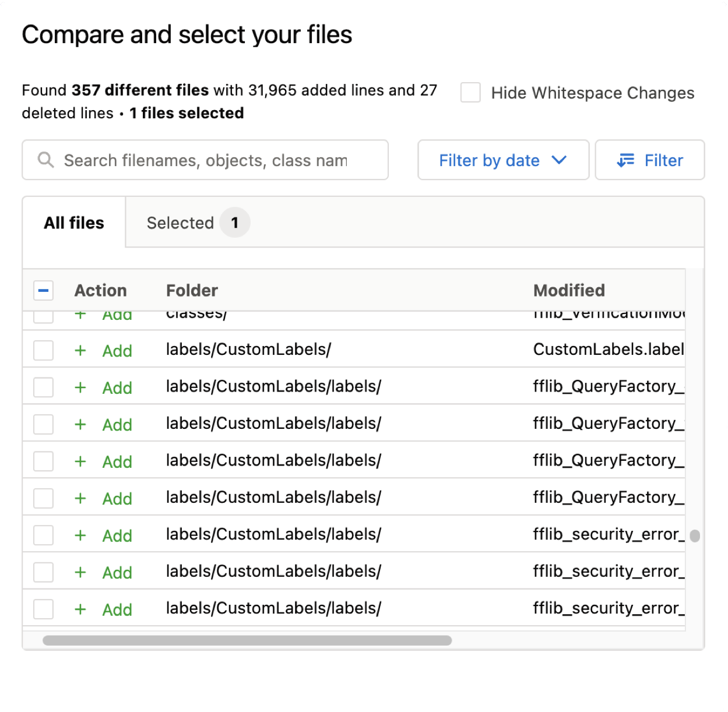Click the Folder column header

tap(192, 290)
